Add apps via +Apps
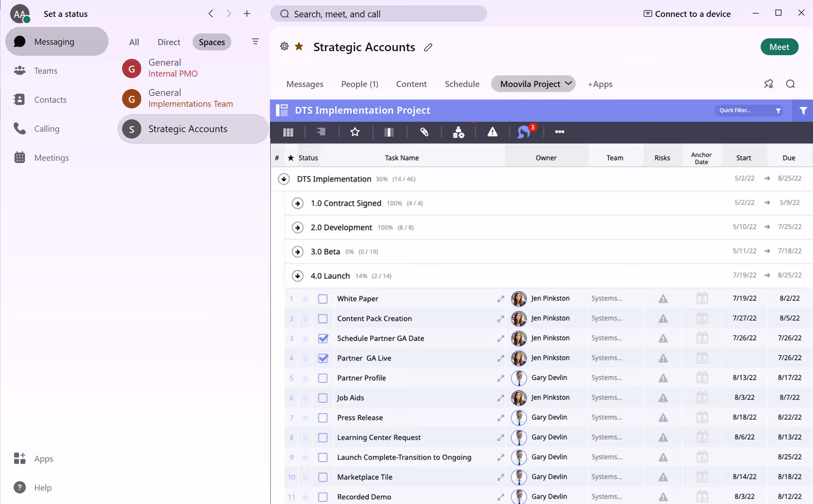 pyautogui.click(x=600, y=84)
